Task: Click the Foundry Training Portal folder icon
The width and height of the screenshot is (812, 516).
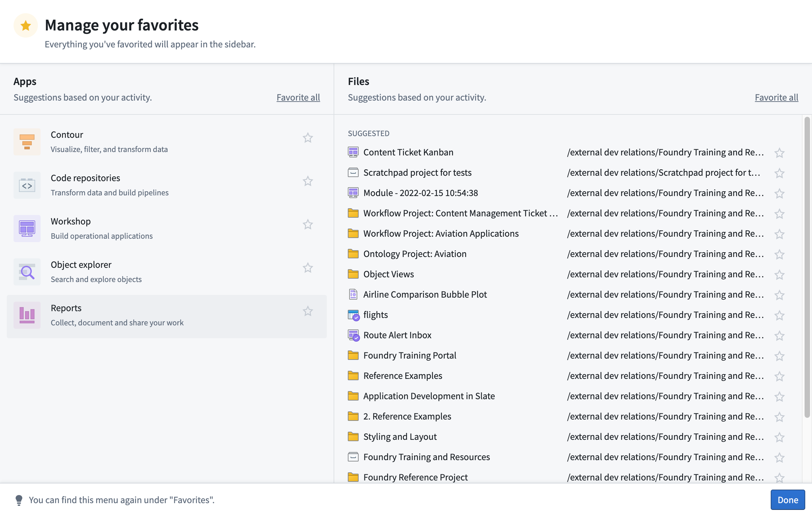Action: pos(353,356)
